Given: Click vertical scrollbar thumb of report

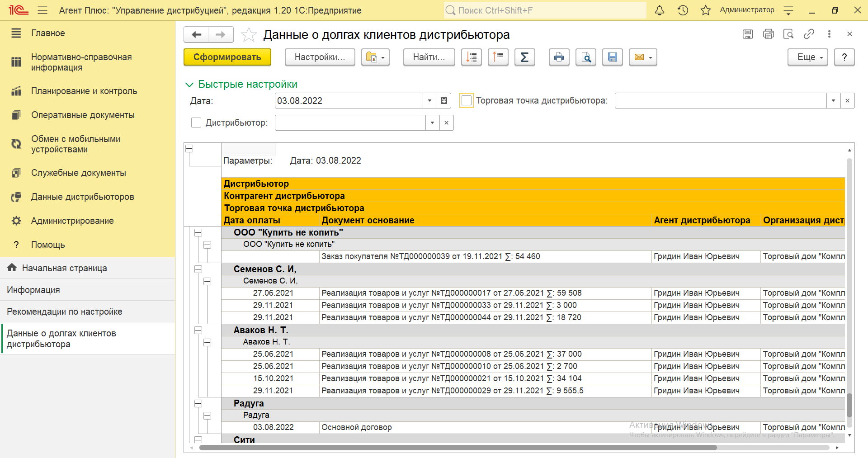Looking at the screenshot, I should coord(849,405).
